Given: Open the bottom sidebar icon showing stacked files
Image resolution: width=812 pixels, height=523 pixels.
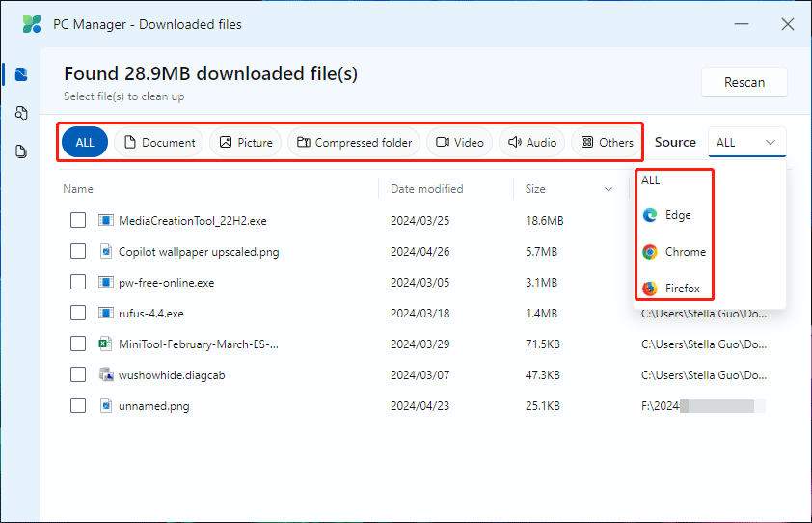Looking at the screenshot, I should pos(21,151).
